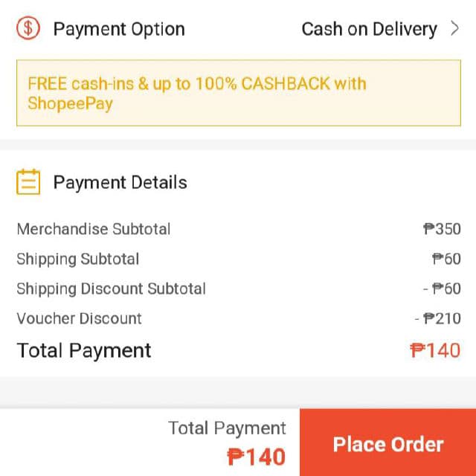Place the order
The height and width of the screenshot is (476, 476).
coord(387,445)
